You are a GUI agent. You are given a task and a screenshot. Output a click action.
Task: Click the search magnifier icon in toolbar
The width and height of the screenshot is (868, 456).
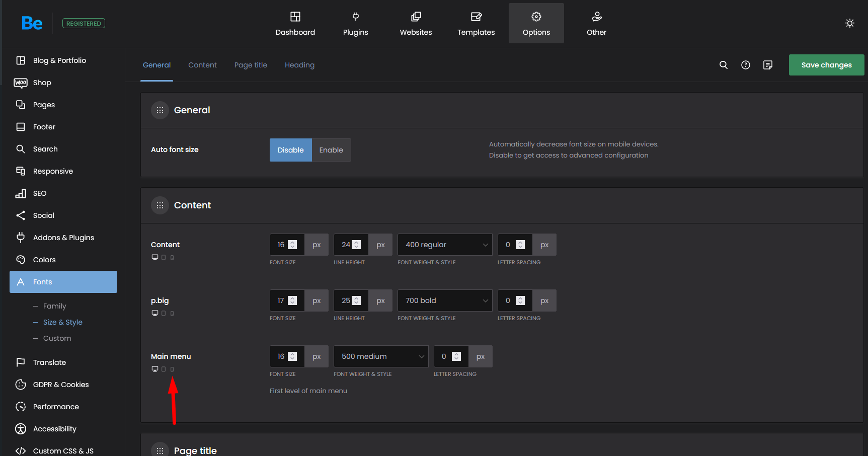(724, 65)
